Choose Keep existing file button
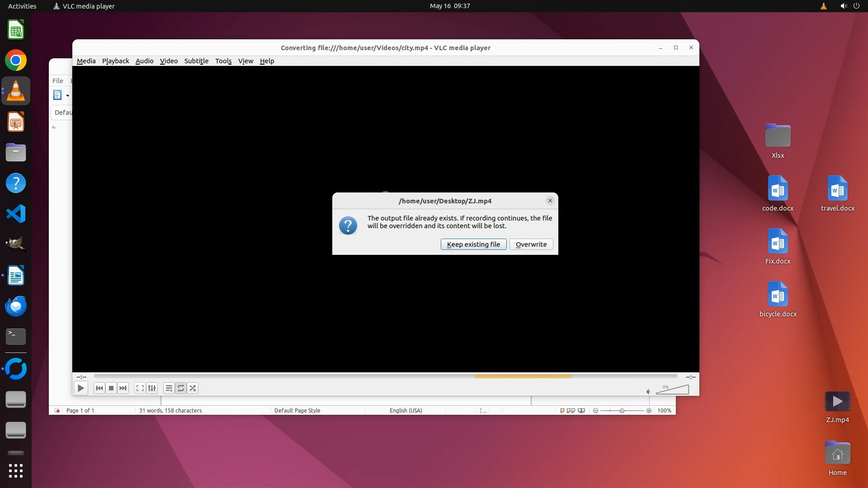The height and width of the screenshot is (488, 868). (x=473, y=244)
